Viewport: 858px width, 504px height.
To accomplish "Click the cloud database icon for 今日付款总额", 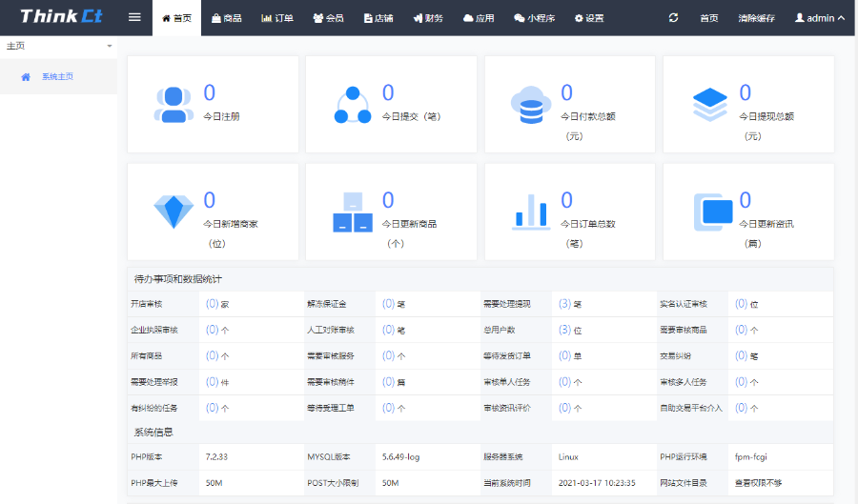I will [530, 104].
